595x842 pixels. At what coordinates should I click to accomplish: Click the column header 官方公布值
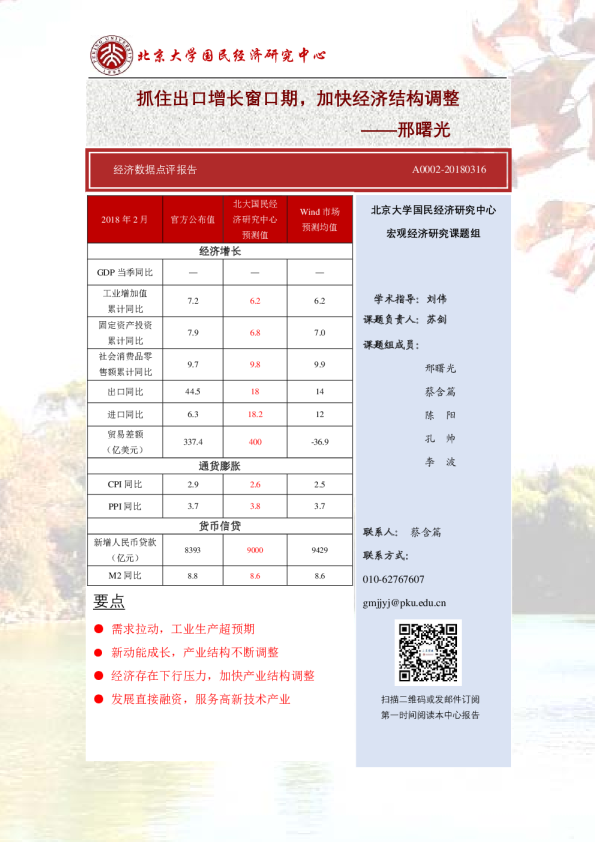coord(193,219)
